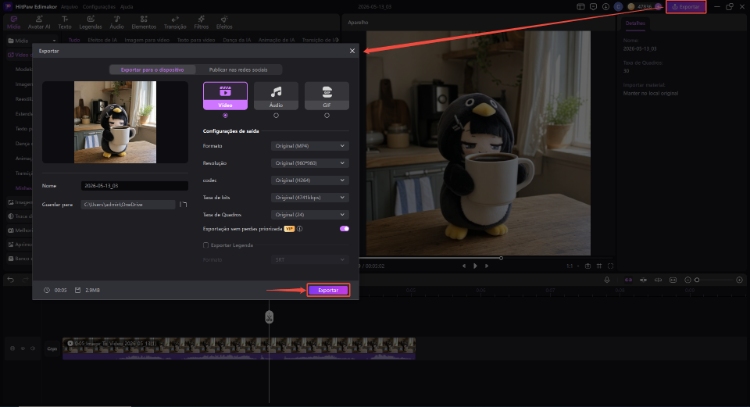Open the Configurações menu
Image resolution: width=750 pixels, height=407 pixels.
pos(99,7)
